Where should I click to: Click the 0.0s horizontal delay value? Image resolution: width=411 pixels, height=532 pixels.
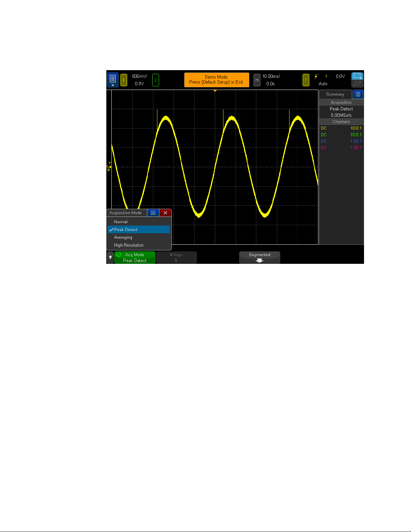(270, 84)
